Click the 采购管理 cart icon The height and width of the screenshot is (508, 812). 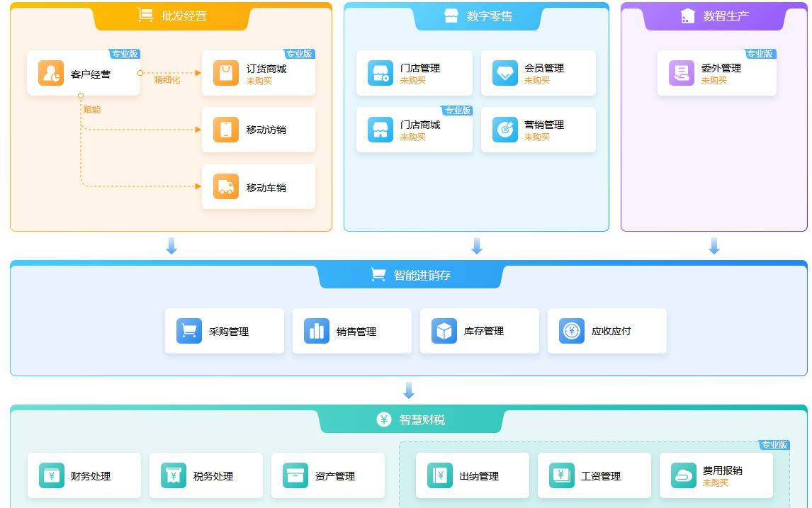189,331
